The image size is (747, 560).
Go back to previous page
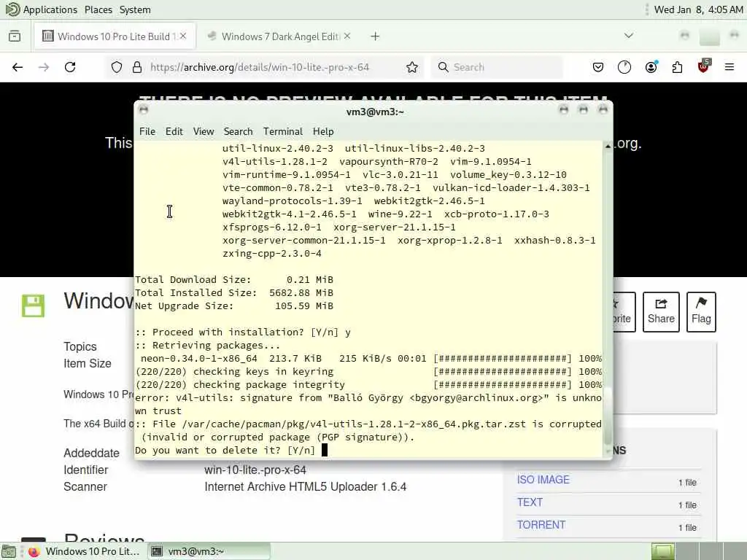18,67
